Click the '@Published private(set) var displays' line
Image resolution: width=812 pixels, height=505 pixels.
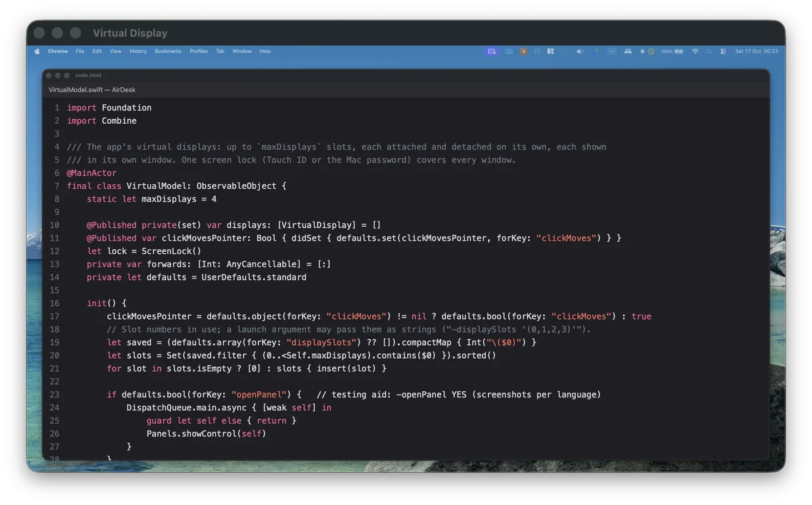click(x=233, y=225)
